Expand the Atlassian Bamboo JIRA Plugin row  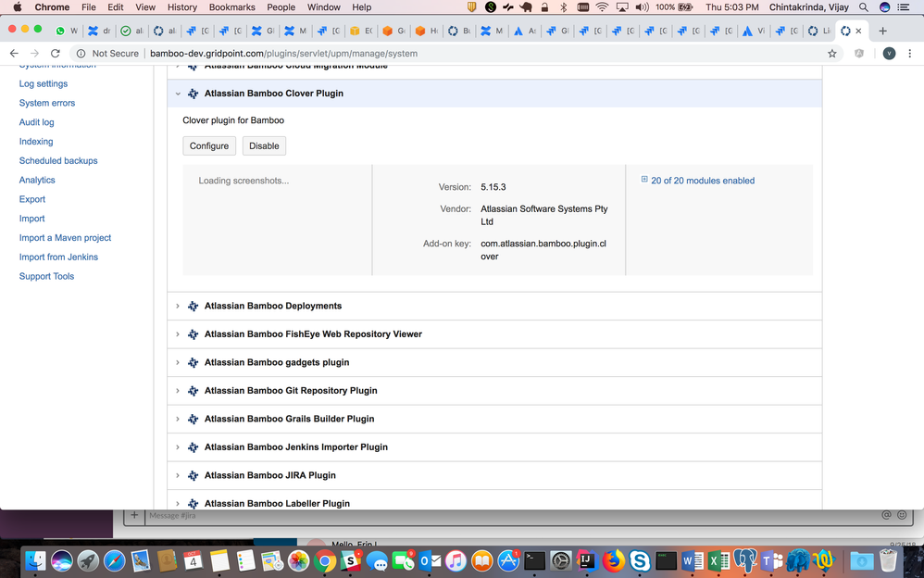click(x=178, y=475)
